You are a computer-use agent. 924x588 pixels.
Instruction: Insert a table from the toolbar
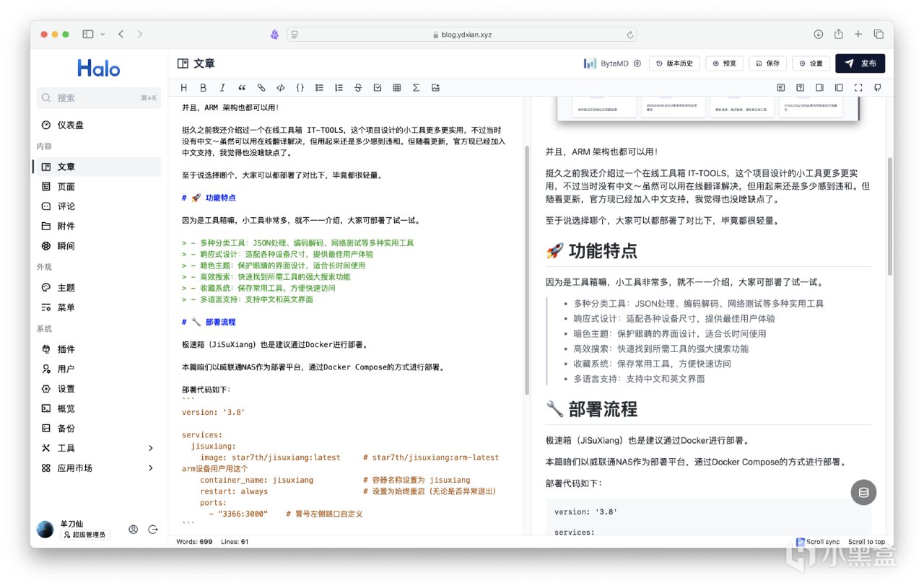(397, 88)
